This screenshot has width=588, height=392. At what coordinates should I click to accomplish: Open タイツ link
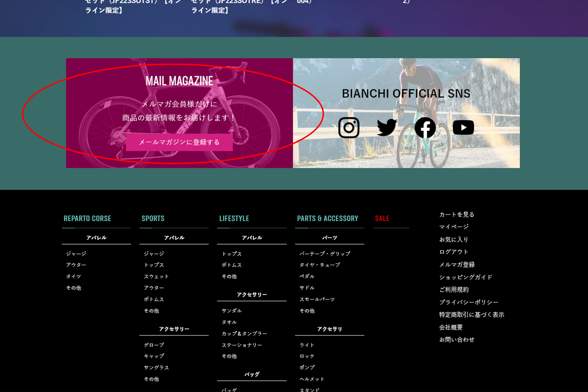pyautogui.click(x=73, y=276)
